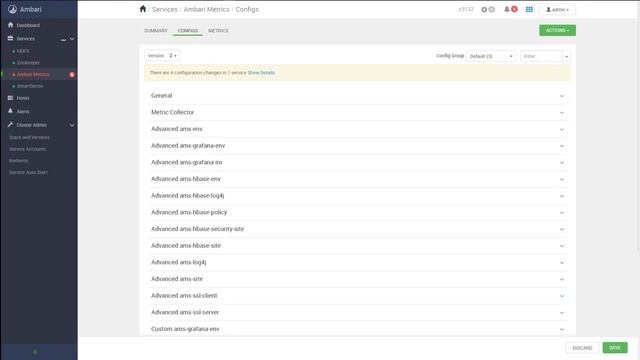Open Zookeeper service in sidebar
This screenshot has width=640, height=360.
[x=28, y=63]
